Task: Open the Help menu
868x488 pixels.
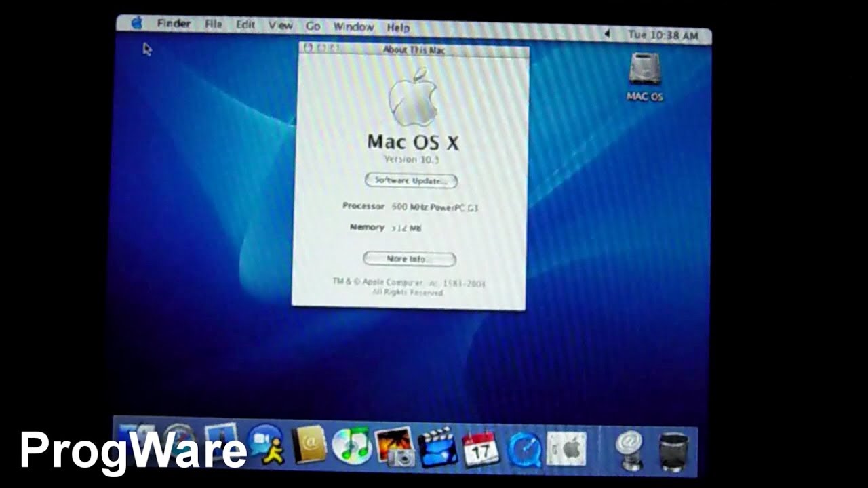Action: [x=398, y=28]
